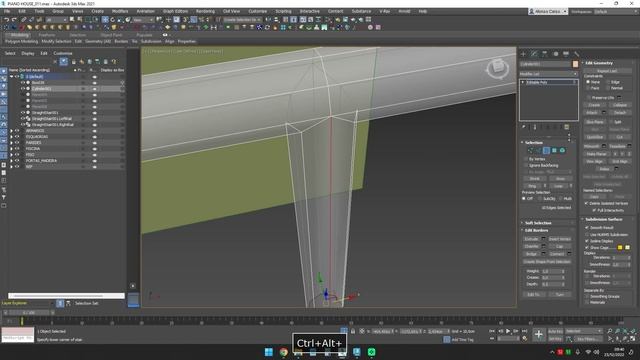Click the Detach button
Image resolution: width=640 pixels, height=360 pixels.
620,112
